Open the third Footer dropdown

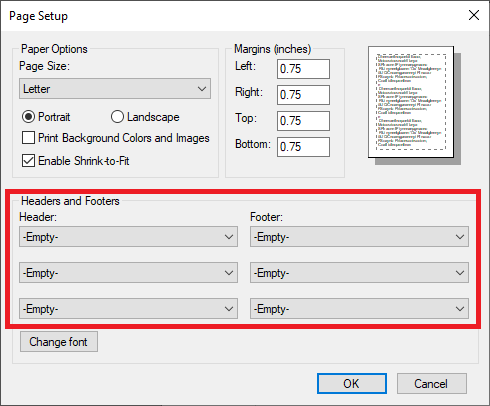(x=359, y=309)
